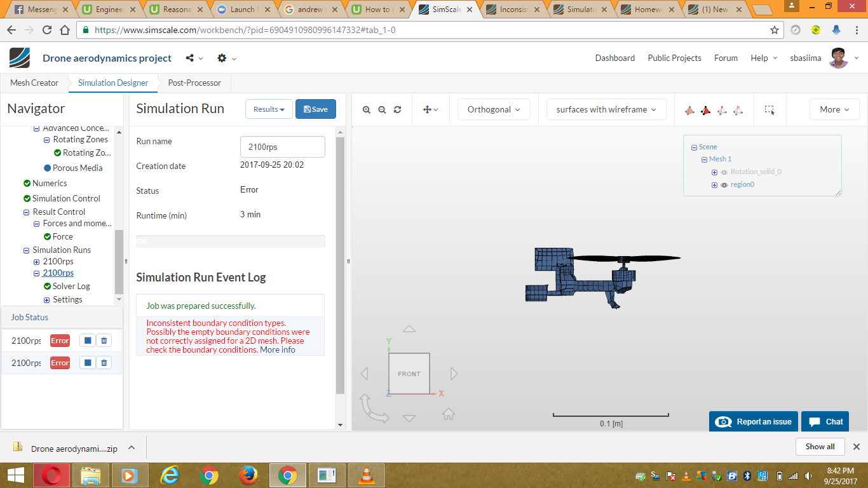Rotate view right with the right arrow
The width and height of the screenshot is (868, 488).
tap(454, 373)
